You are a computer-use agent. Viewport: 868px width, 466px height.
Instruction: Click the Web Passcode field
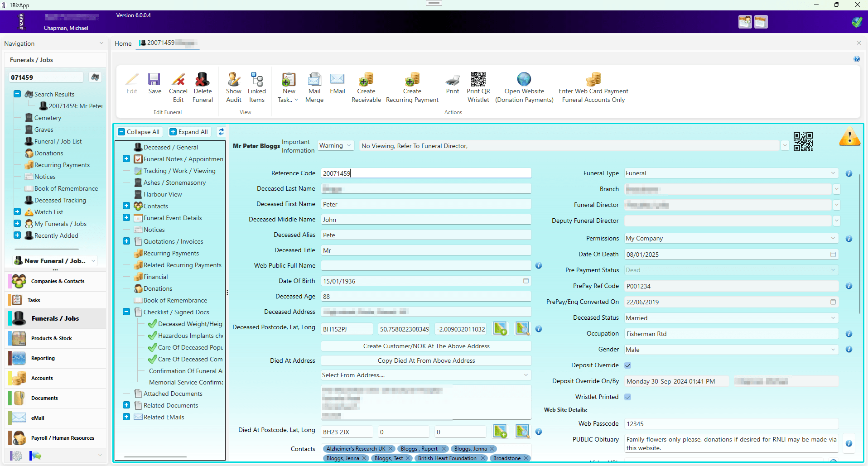pyautogui.click(x=731, y=424)
